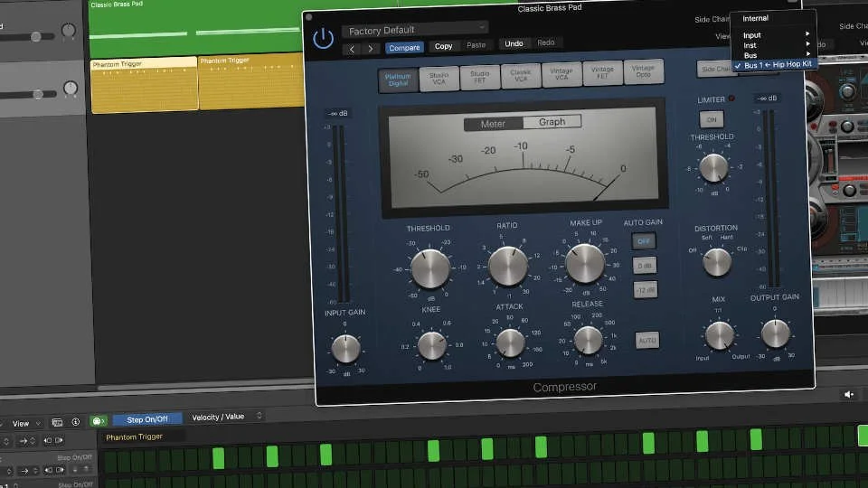Toggle Step On/Off edit mode
The width and height of the screenshot is (868, 488).
click(x=147, y=419)
